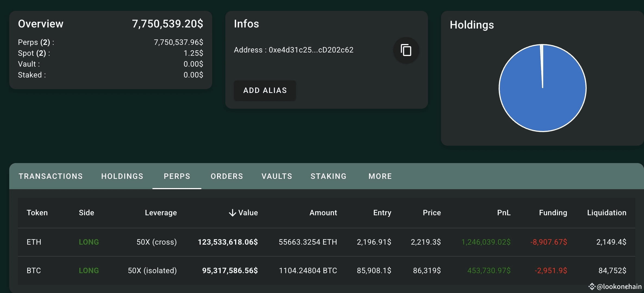
Task: Click the Vault overview line
Action: (x=111, y=64)
